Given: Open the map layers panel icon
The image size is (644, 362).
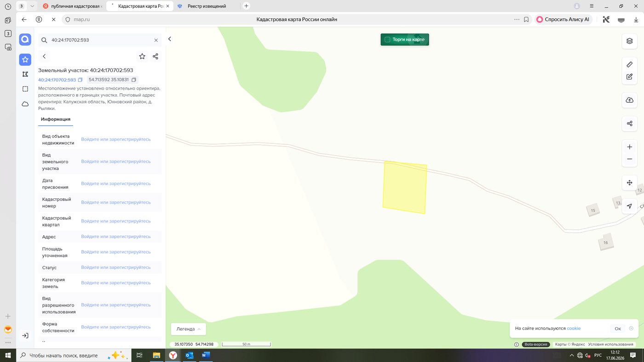Looking at the screenshot, I should tap(629, 41).
